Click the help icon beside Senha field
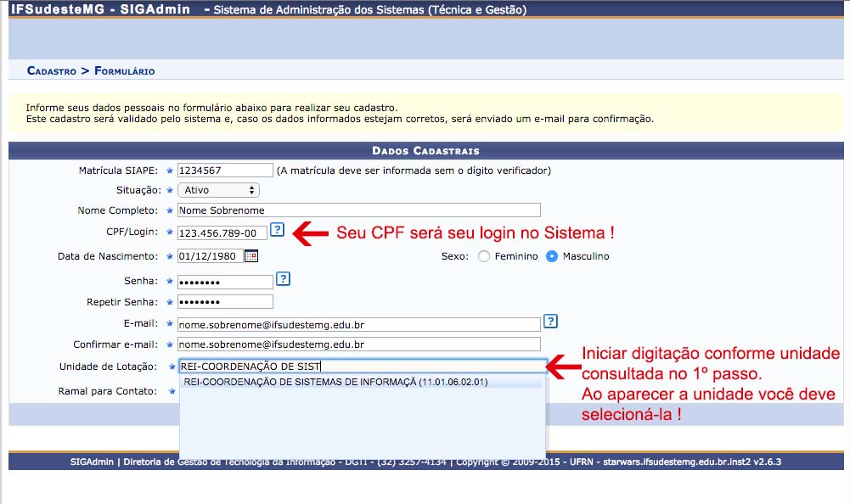Screen dimensions: 850x504 click(284, 278)
